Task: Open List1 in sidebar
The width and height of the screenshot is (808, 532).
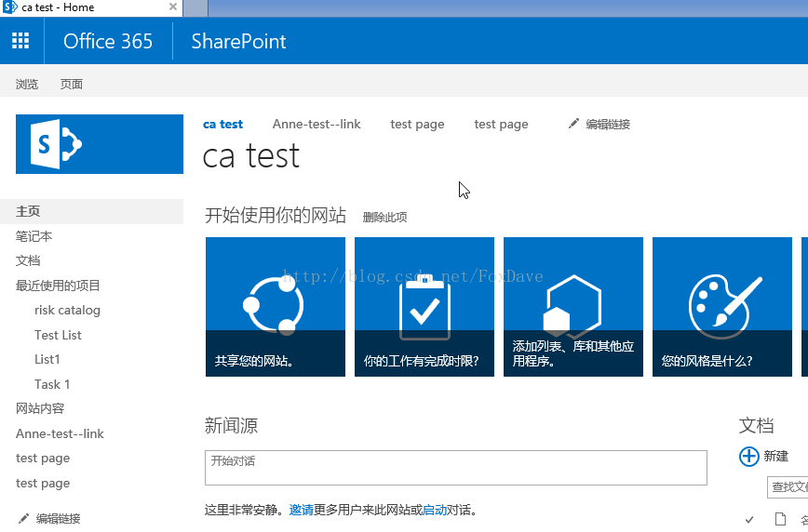Action: (x=47, y=359)
